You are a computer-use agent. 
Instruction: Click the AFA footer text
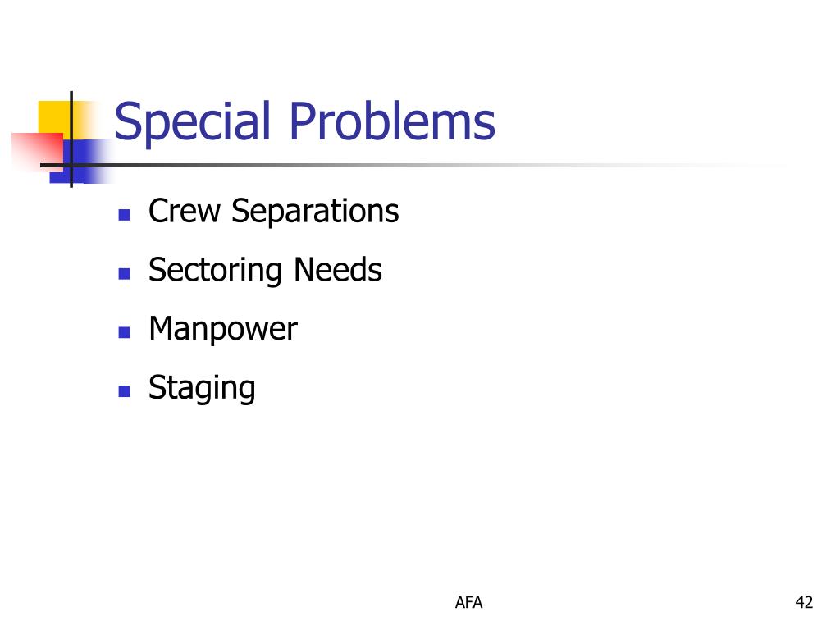pyautogui.click(x=468, y=603)
